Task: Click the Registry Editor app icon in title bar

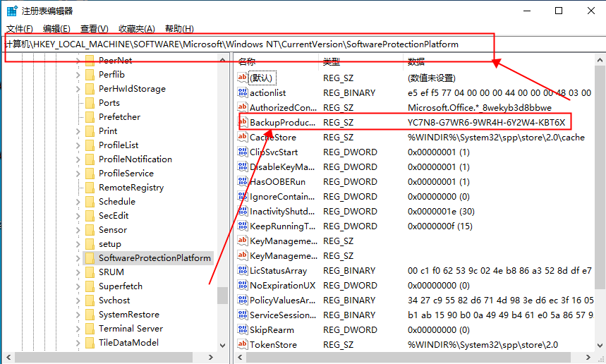Action: pyautogui.click(x=12, y=11)
